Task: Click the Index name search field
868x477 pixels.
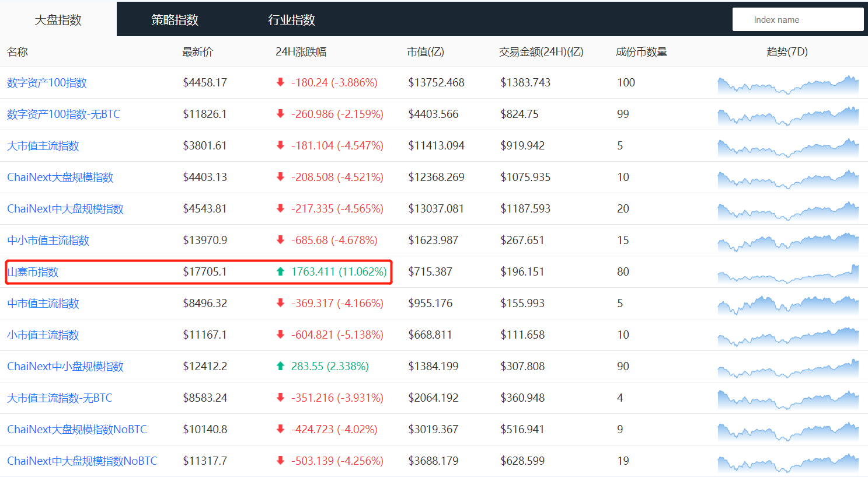Action: [797, 20]
